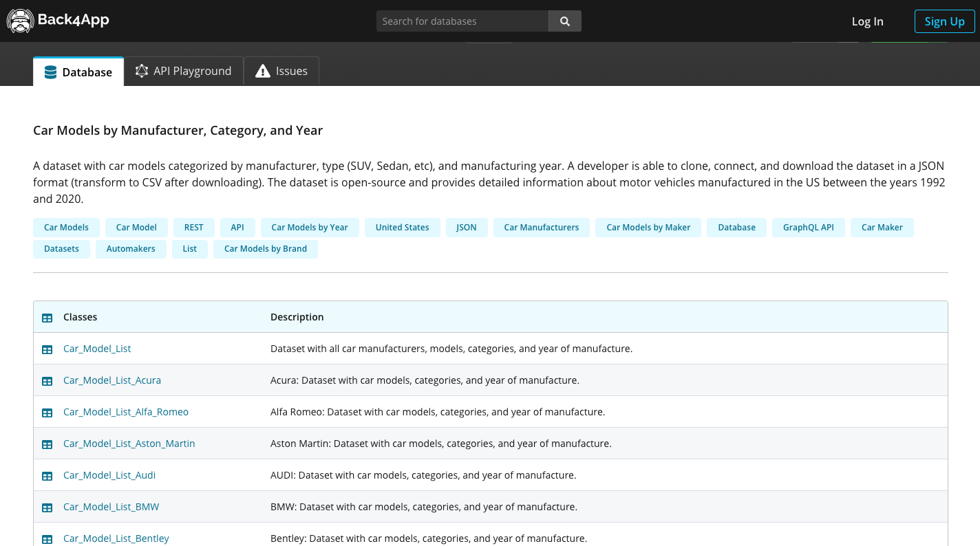Image resolution: width=980 pixels, height=546 pixels.
Task: Click the magnifier search button
Action: coord(565,21)
